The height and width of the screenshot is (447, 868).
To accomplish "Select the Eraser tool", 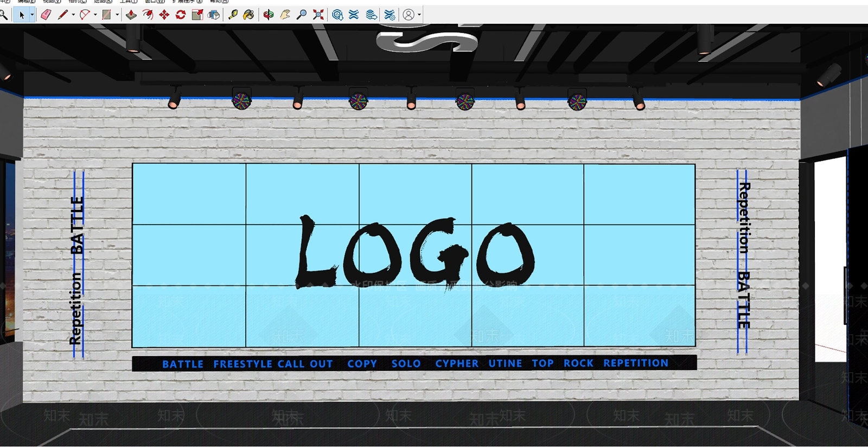I will pos(46,15).
